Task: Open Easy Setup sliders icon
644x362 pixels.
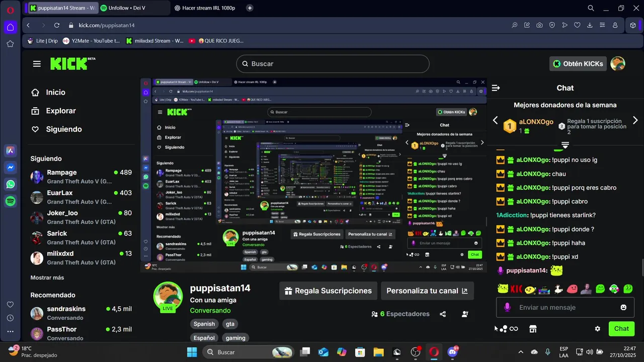Action: coord(602,25)
